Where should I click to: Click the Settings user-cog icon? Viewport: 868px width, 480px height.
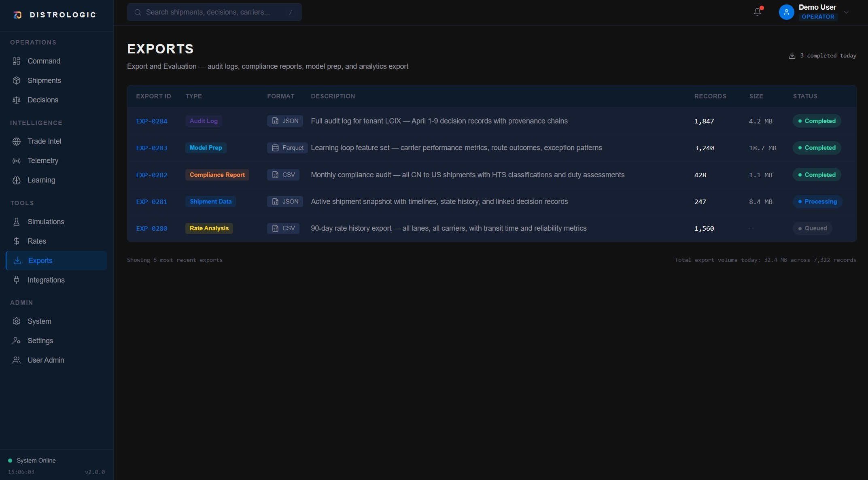17,341
